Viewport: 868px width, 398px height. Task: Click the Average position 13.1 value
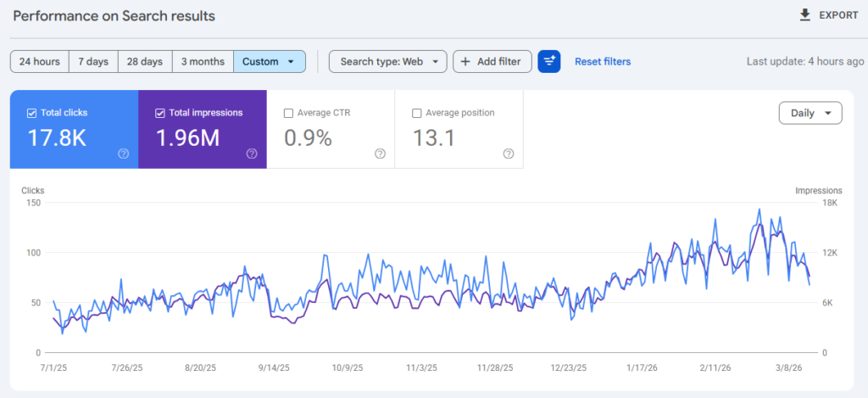434,137
